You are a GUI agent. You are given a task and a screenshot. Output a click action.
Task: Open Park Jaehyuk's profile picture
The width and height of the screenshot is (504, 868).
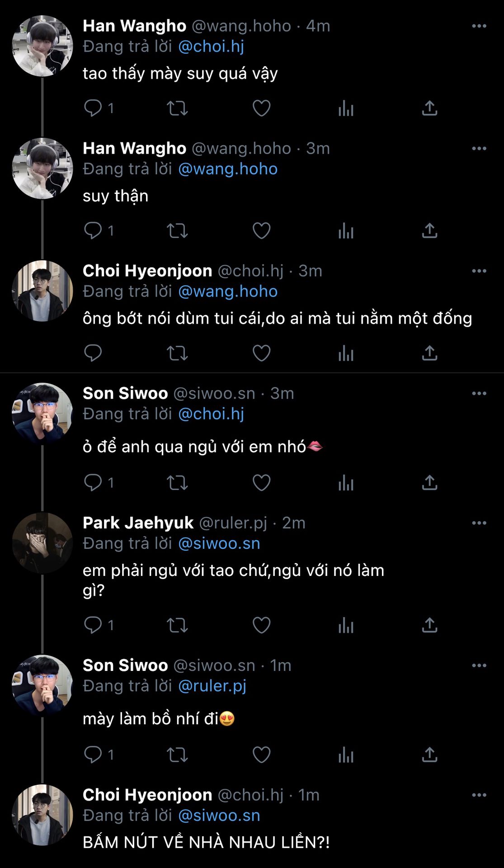pyautogui.click(x=42, y=543)
